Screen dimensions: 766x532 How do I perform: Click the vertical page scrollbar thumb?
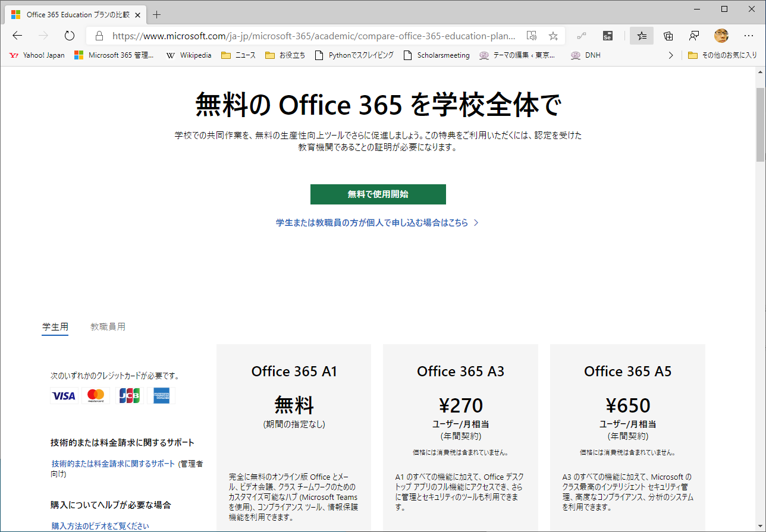pos(760,124)
